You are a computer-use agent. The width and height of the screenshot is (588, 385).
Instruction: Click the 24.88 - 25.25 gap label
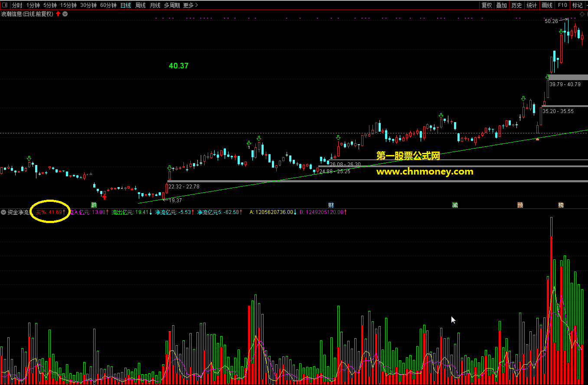335,171
